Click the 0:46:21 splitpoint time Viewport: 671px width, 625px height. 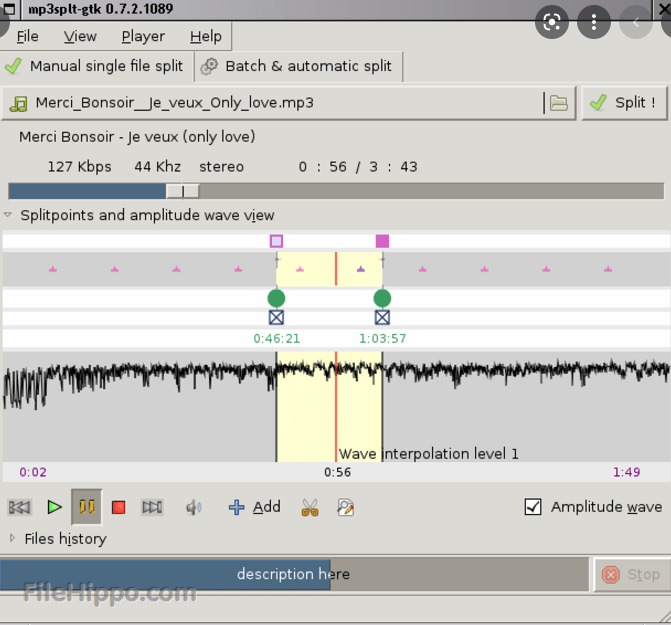pos(276,338)
